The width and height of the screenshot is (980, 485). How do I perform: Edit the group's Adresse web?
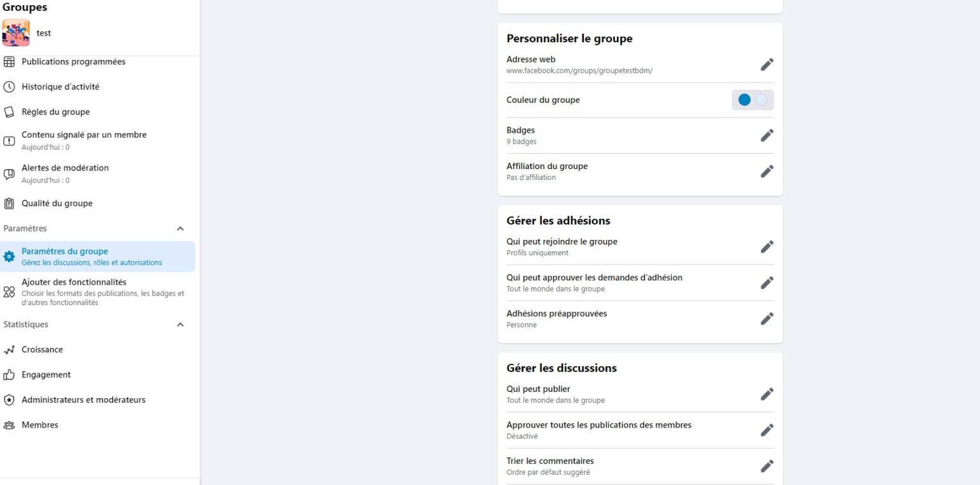click(767, 64)
